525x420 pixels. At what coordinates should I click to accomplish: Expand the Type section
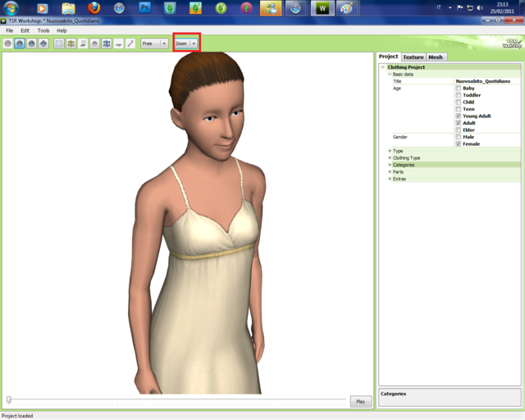click(390, 151)
